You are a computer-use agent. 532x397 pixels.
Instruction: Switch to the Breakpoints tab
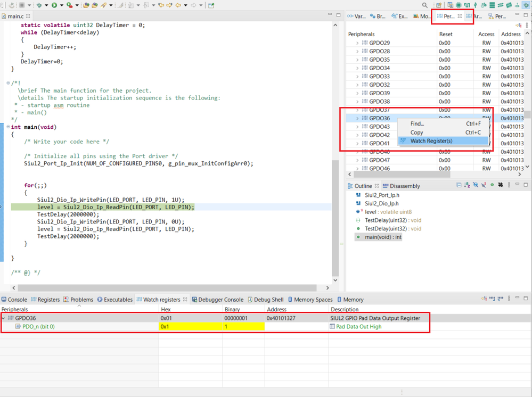[378, 16]
